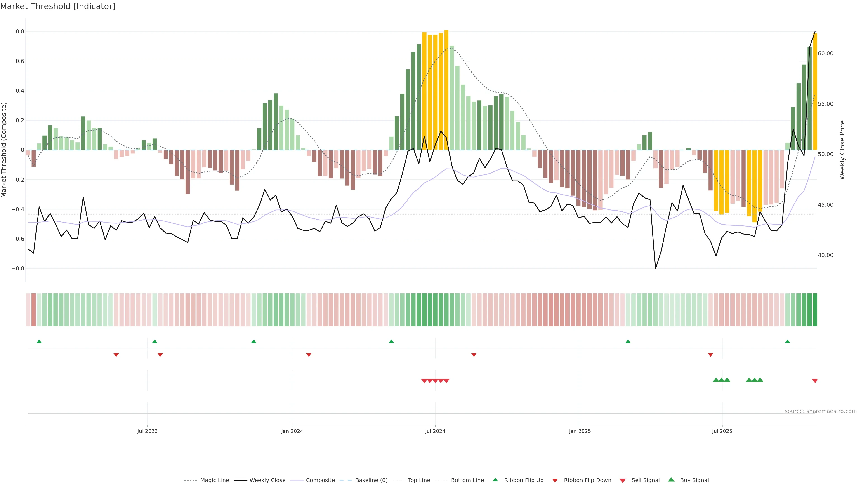The image size is (868, 488).
Task: Click the last green ribbon flip up marker
Action: [x=788, y=342]
